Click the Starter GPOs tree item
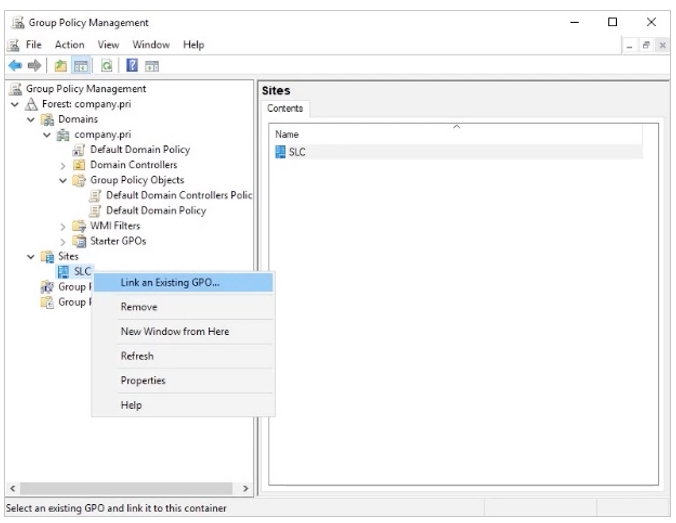 115,241
